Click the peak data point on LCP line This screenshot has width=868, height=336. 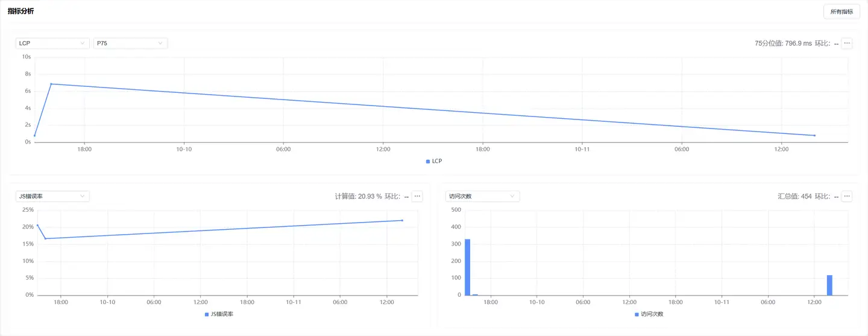51,84
